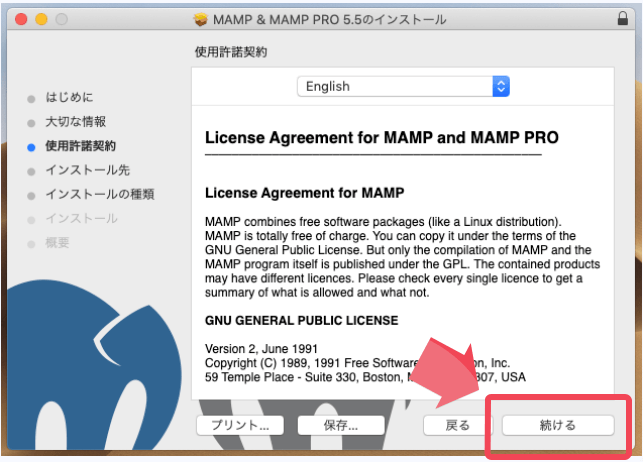Click the yellow minimize window button
This screenshot has height=462, width=643.
coord(41,19)
